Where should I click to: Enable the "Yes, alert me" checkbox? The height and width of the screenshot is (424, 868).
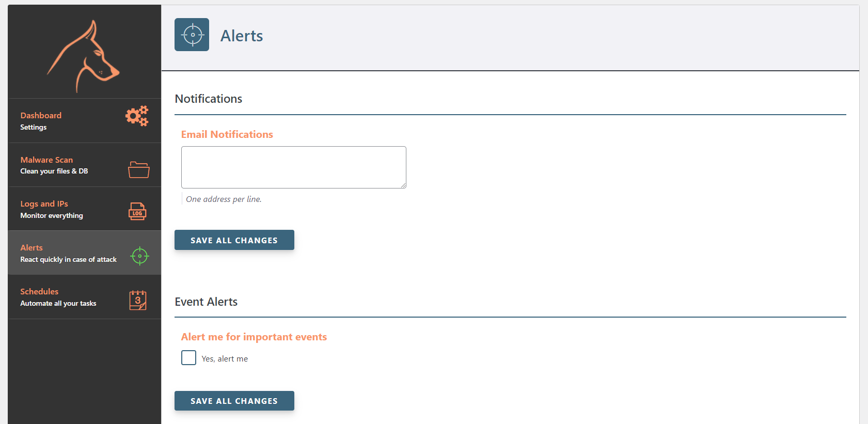click(x=188, y=357)
